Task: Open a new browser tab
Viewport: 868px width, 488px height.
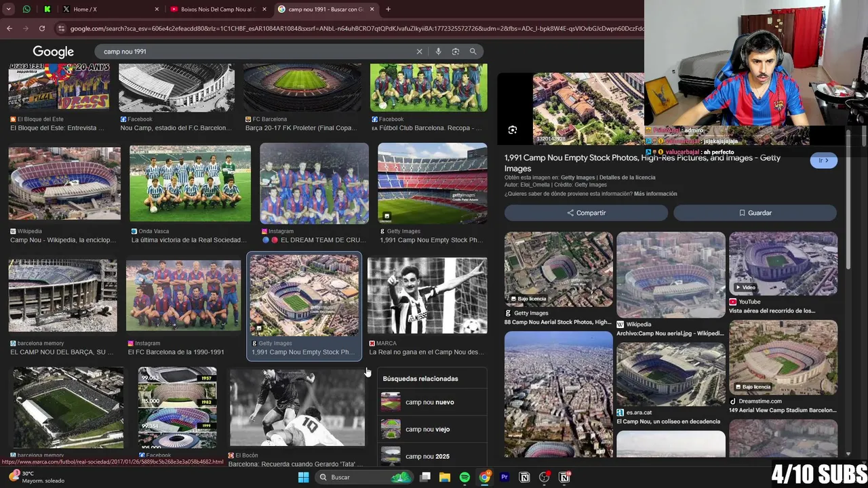Action: click(x=388, y=9)
